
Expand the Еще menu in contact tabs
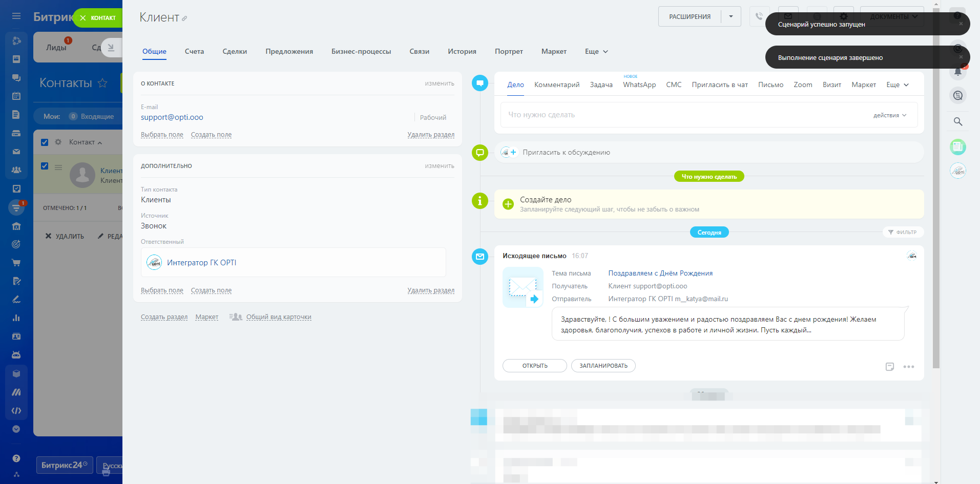(x=596, y=52)
